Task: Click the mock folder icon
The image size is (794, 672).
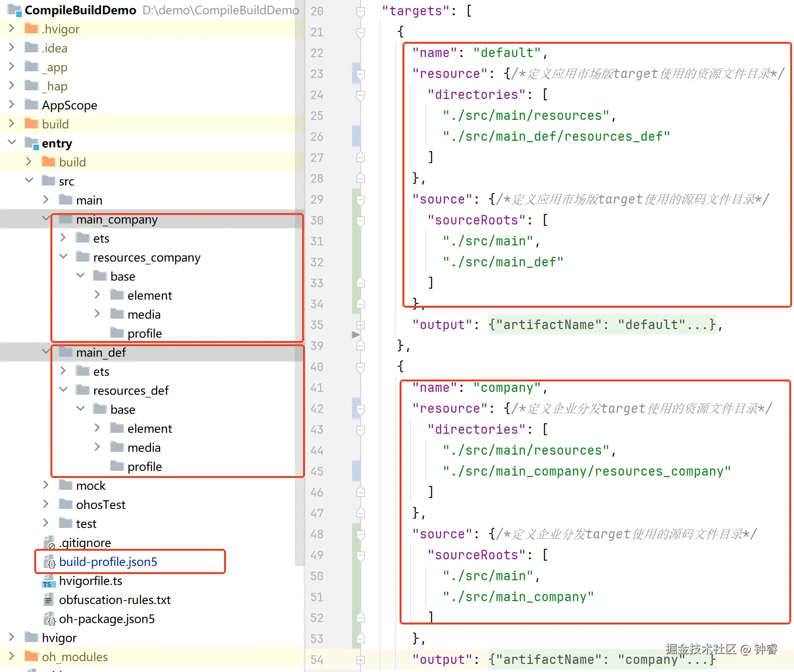Action: pos(66,485)
